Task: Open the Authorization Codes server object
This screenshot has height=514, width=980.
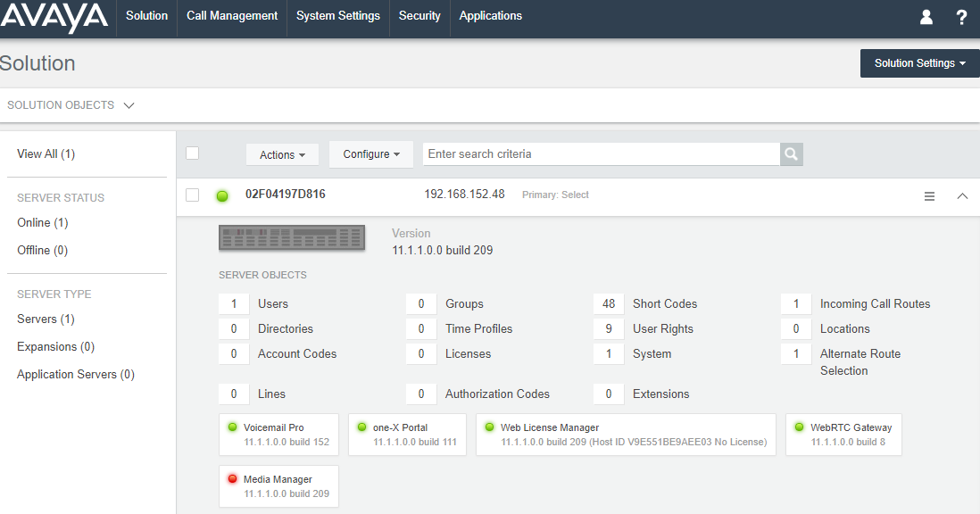Action: pyautogui.click(x=497, y=394)
